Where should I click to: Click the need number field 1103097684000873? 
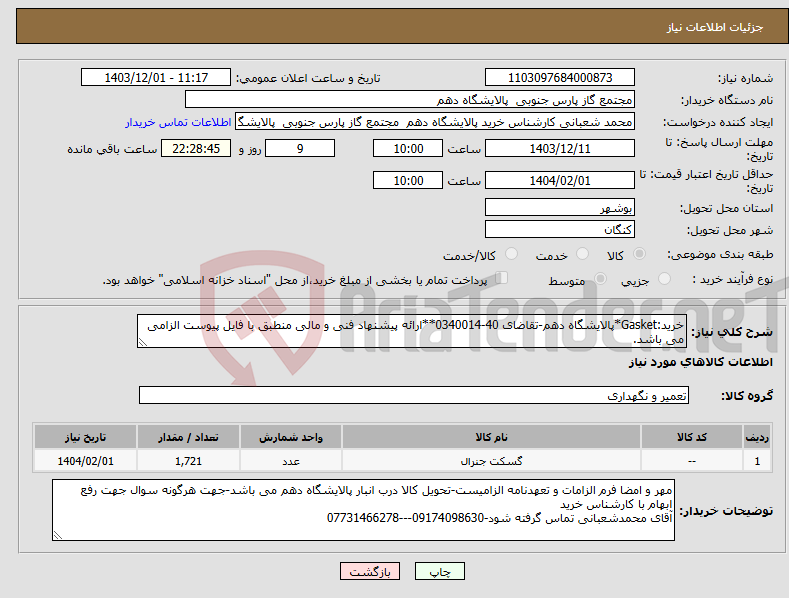click(560, 78)
